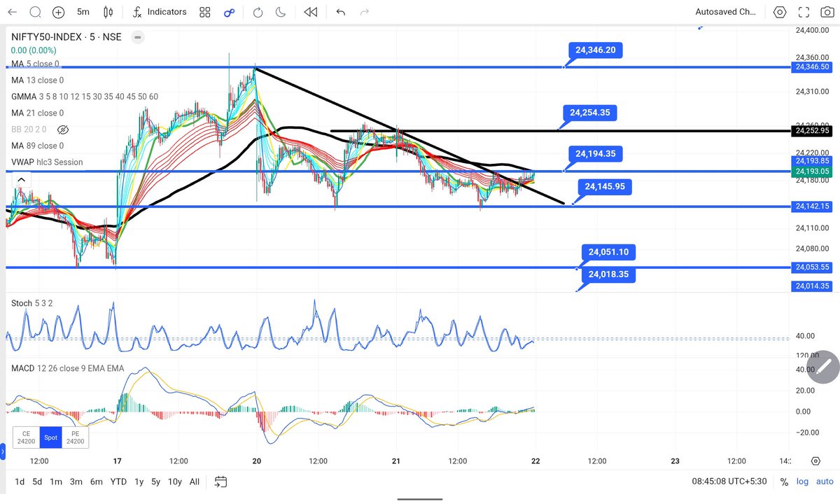Click the blue linked-circles icon in the toolbar
The image size is (840, 504).
(229, 12)
